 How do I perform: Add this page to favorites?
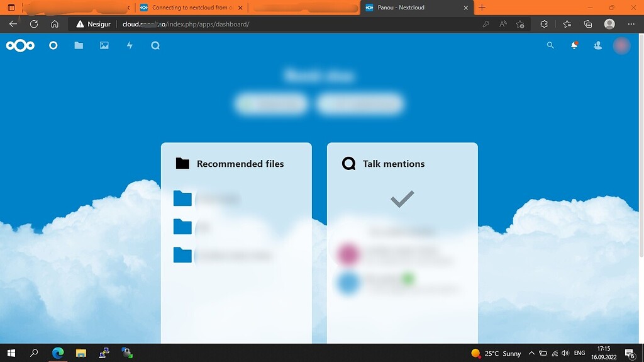pos(520,24)
